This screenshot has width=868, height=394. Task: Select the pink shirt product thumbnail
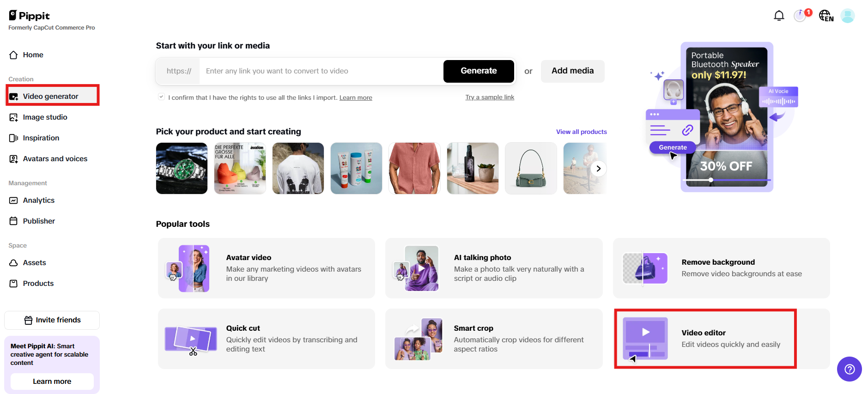414,168
